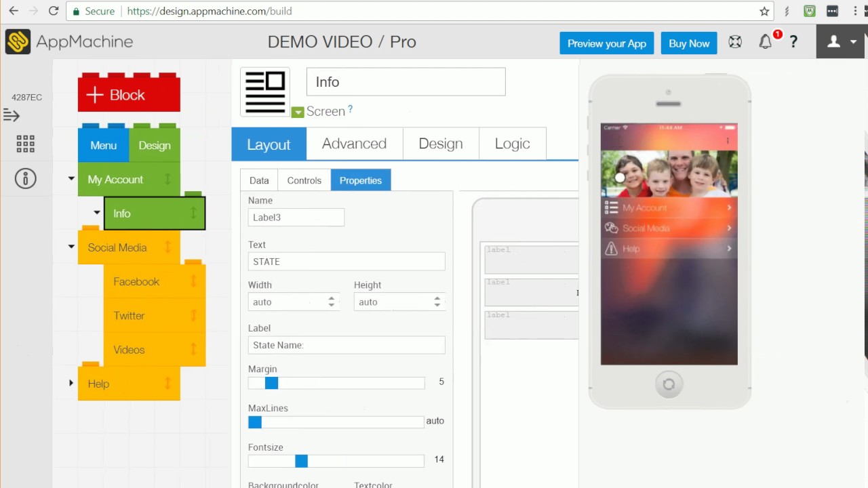Image resolution: width=868 pixels, height=488 pixels.
Task: Open the block grid view in the sidebar
Action: point(25,143)
